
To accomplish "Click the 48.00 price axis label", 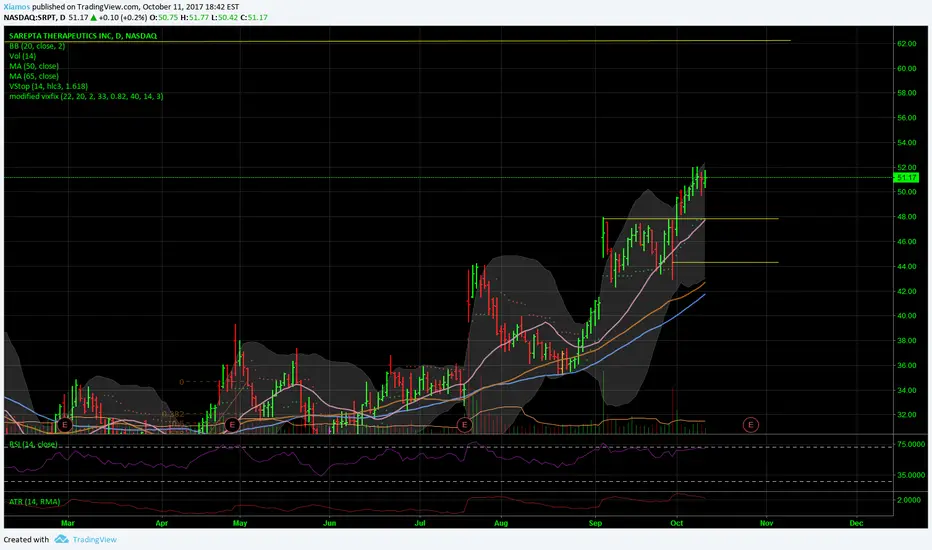I will [906, 217].
